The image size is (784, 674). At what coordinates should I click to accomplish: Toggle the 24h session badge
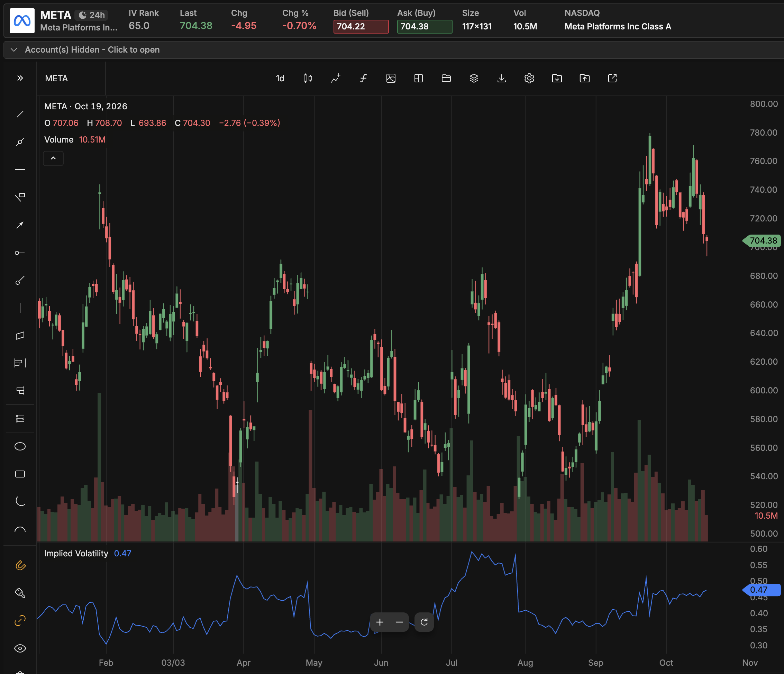[92, 15]
